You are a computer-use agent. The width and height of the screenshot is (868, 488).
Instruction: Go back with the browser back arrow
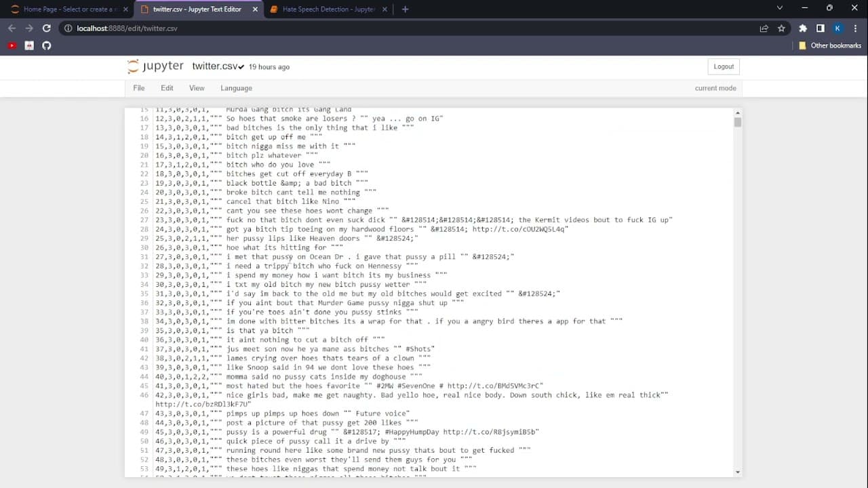[x=12, y=28]
